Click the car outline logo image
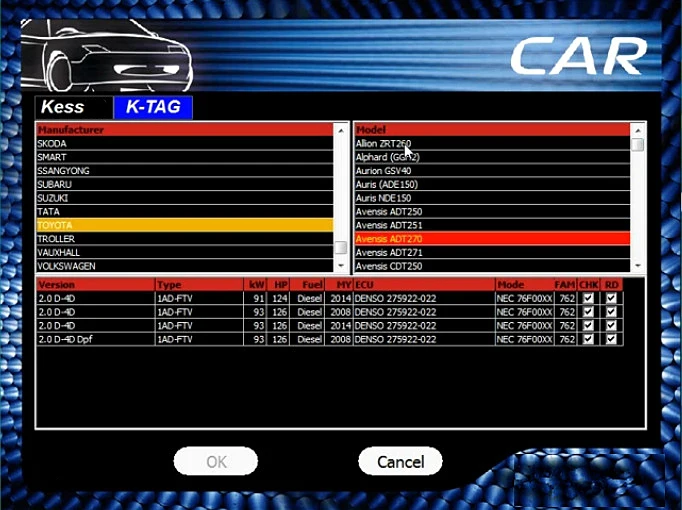The height and width of the screenshot is (510, 682). pyautogui.click(x=107, y=55)
